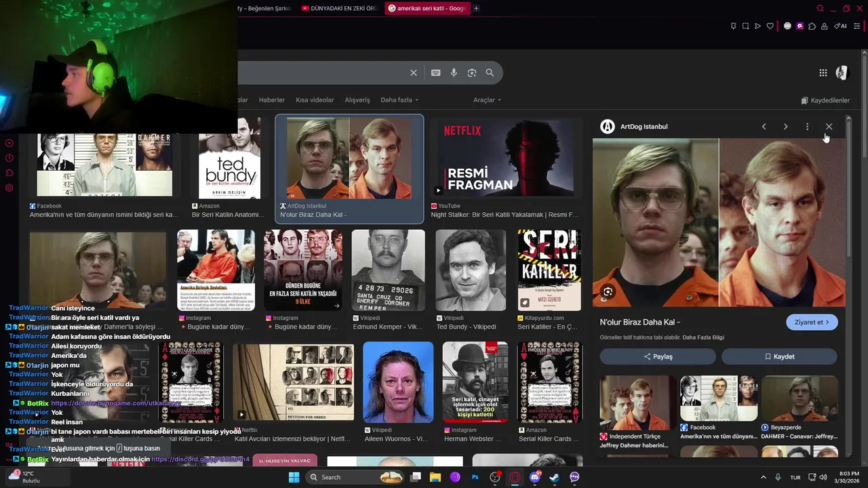The image size is (868, 488).
Task: Open the Edmund Kemper mugshot thumbnail
Action: click(x=388, y=270)
